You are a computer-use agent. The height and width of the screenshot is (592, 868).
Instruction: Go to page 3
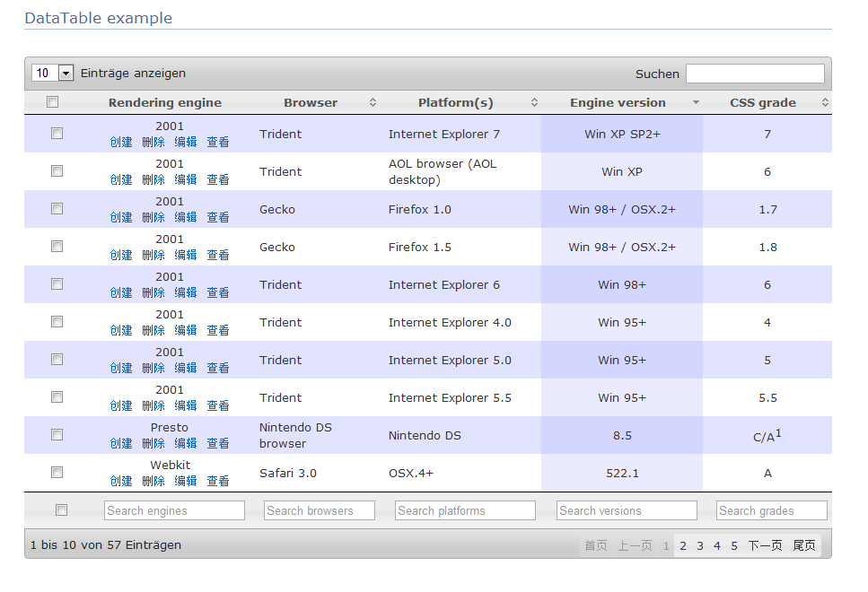pos(700,545)
